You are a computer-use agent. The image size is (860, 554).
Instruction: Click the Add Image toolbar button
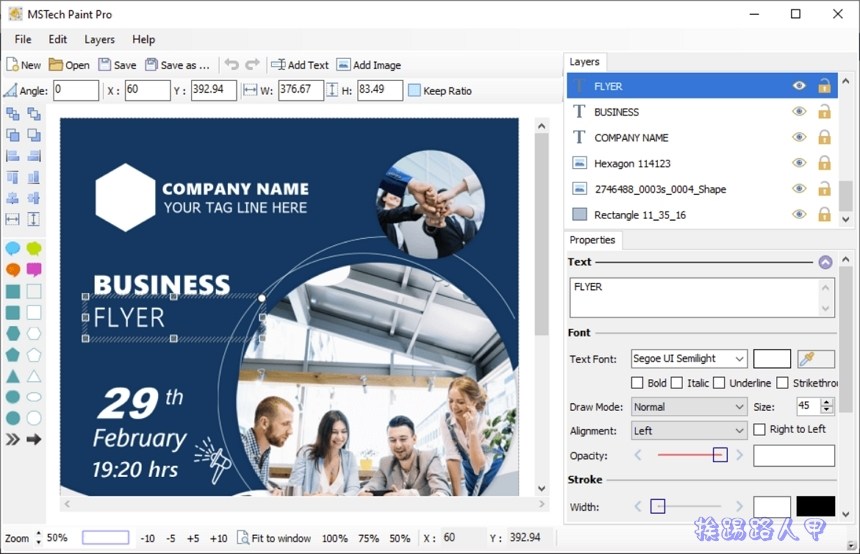[368, 65]
